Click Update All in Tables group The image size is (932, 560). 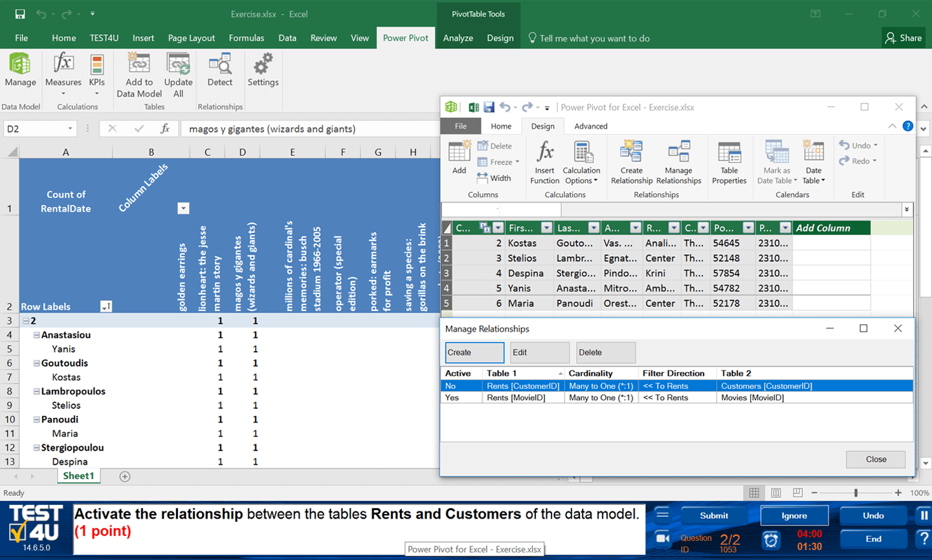(x=178, y=75)
